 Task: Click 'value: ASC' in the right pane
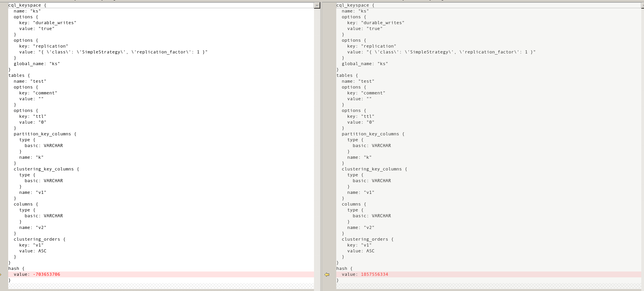point(360,251)
